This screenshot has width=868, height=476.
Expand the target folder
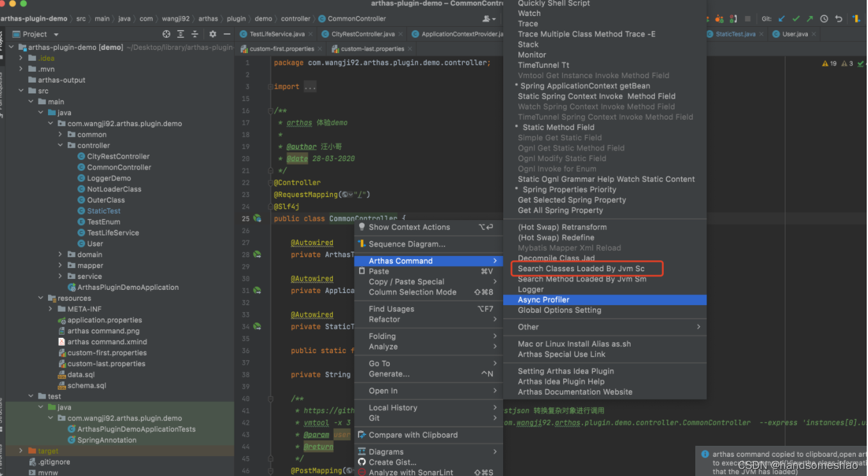click(x=21, y=451)
